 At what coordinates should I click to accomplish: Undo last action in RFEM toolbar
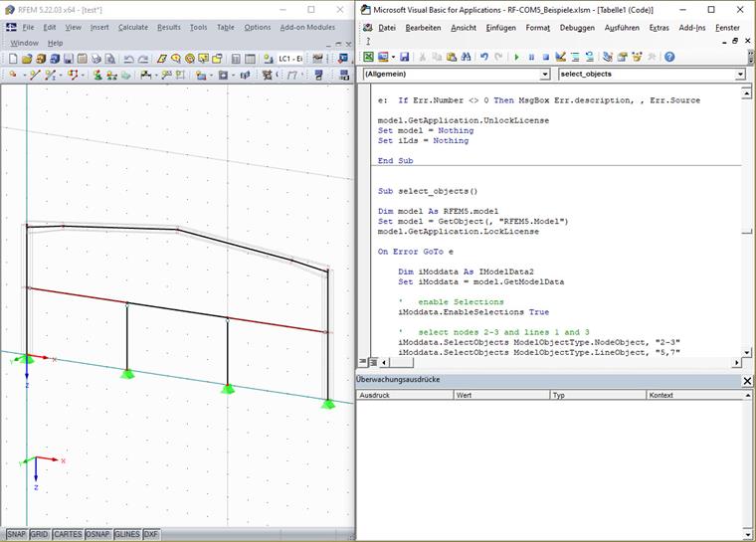tap(128, 59)
